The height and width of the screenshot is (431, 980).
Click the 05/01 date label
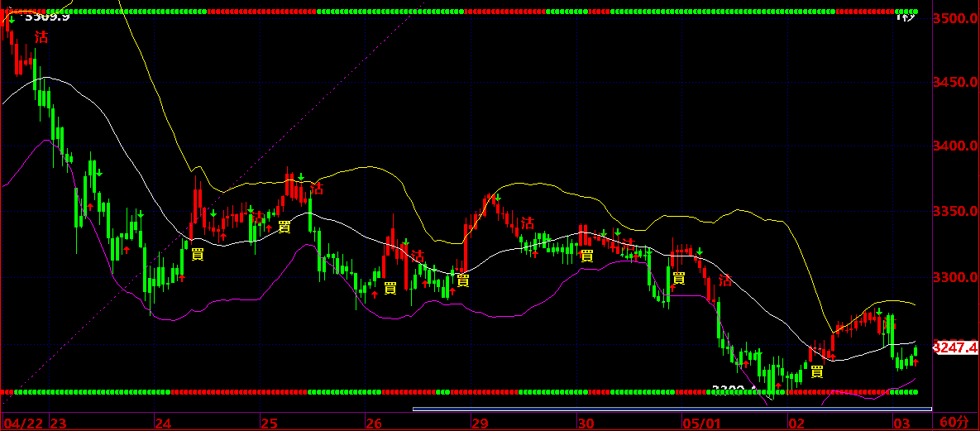(x=702, y=424)
